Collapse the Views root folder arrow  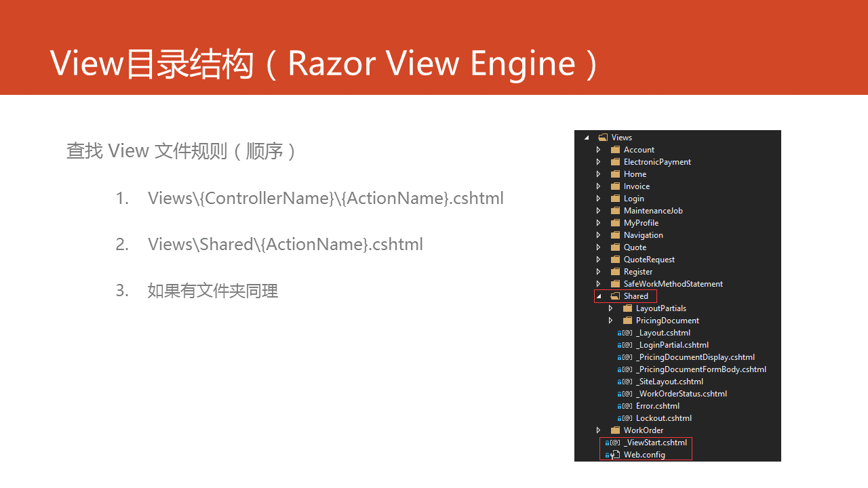point(587,138)
